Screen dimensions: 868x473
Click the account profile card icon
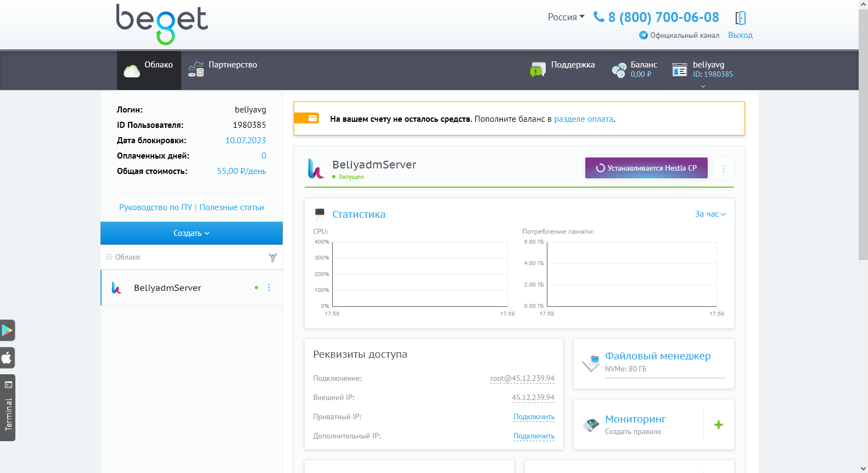tap(680, 70)
